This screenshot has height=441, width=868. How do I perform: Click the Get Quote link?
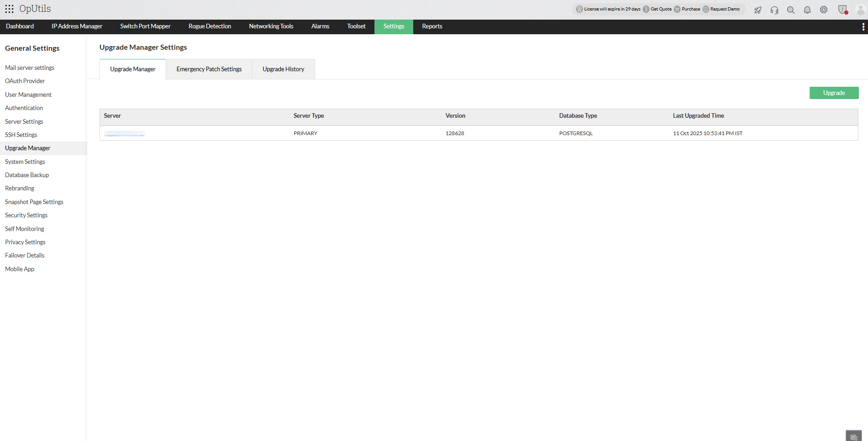point(661,9)
